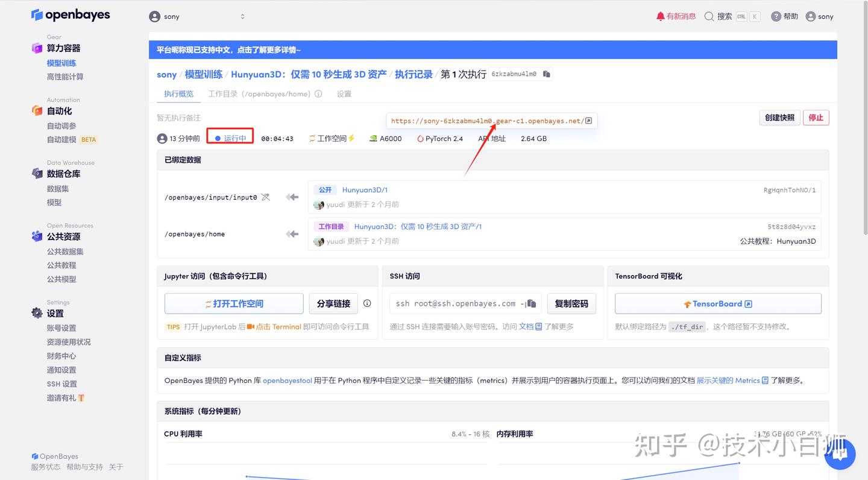Click the info icon beside 分享链接
The height and width of the screenshot is (480, 868).
[x=367, y=303]
